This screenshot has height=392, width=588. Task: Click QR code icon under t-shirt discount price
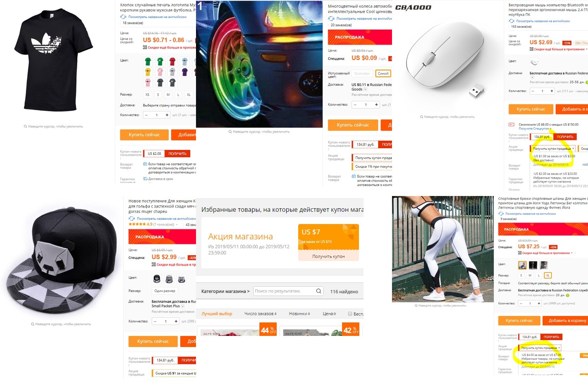click(145, 47)
